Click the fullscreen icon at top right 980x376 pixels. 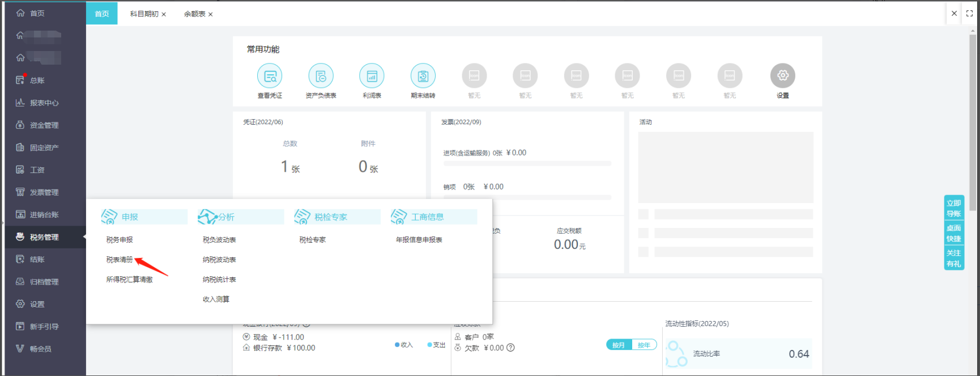(969, 14)
